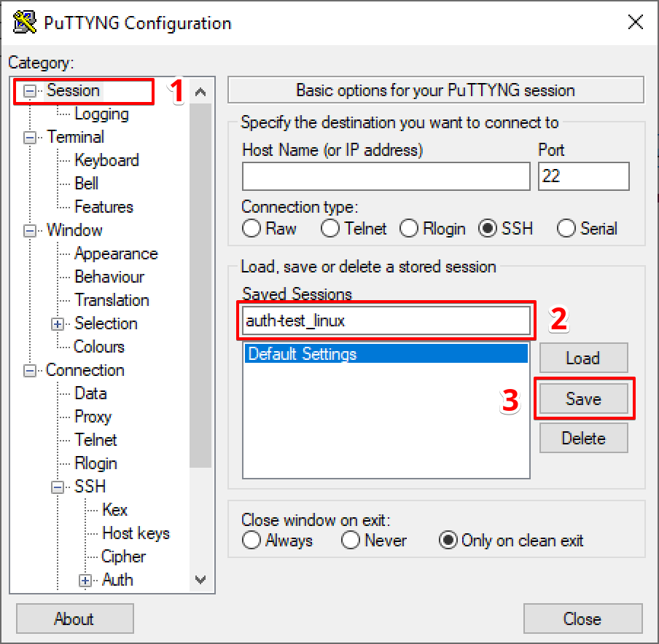The height and width of the screenshot is (644, 659).
Task: Open the Telnet category in tree
Action: (95, 440)
